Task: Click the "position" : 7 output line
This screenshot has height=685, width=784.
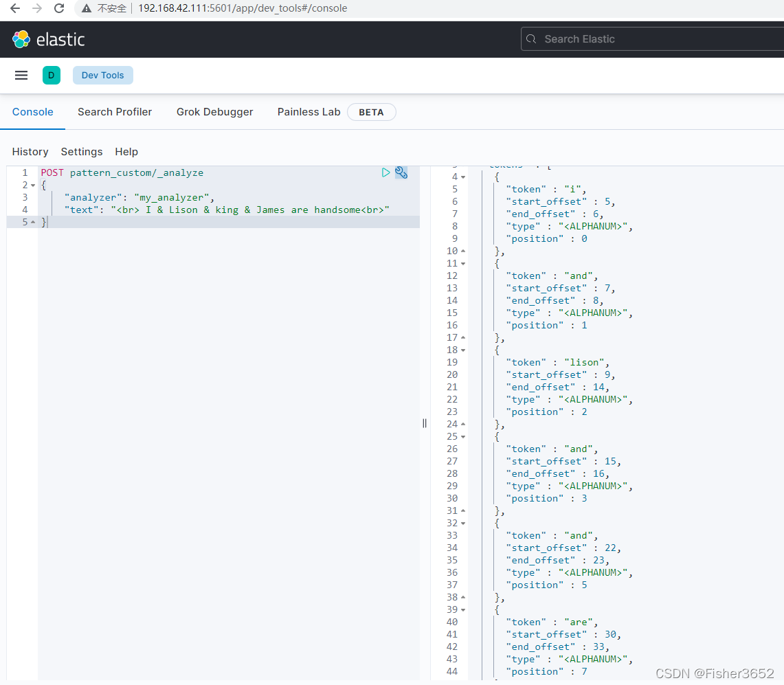Action: (x=546, y=671)
